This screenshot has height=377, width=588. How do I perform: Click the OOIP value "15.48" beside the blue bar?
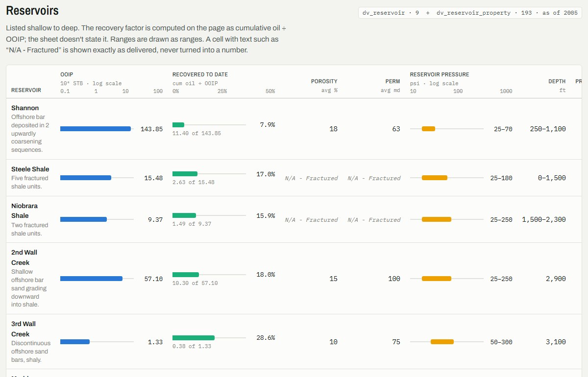tap(153, 178)
